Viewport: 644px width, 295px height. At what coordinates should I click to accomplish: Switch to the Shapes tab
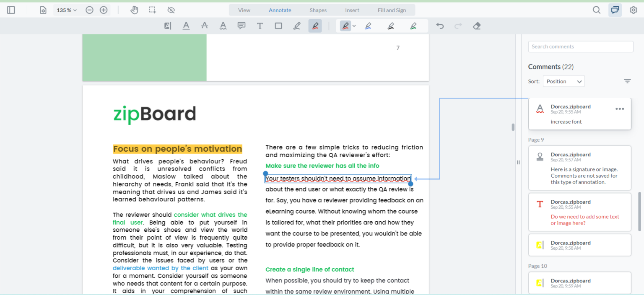pos(318,10)
